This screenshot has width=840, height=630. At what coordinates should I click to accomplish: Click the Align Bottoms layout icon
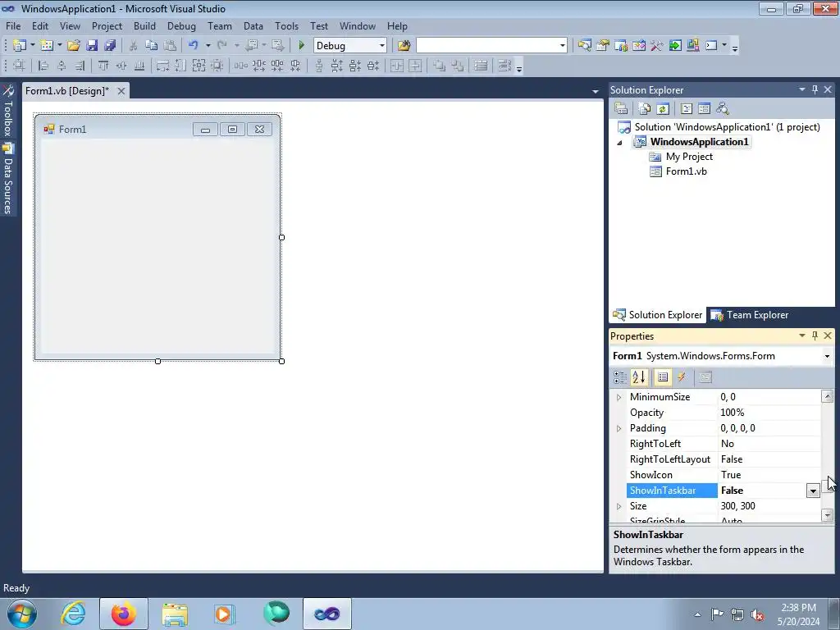coord(139,66)
